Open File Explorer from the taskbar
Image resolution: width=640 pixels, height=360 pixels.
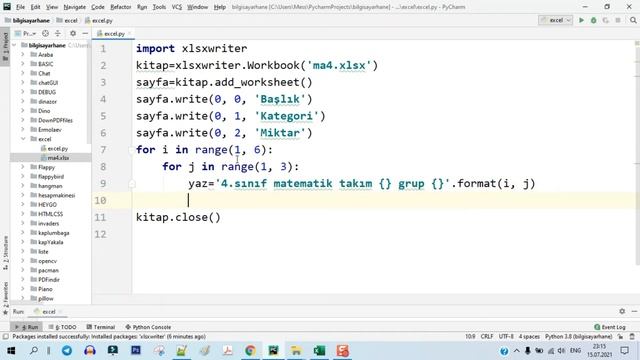pos(296,350)
